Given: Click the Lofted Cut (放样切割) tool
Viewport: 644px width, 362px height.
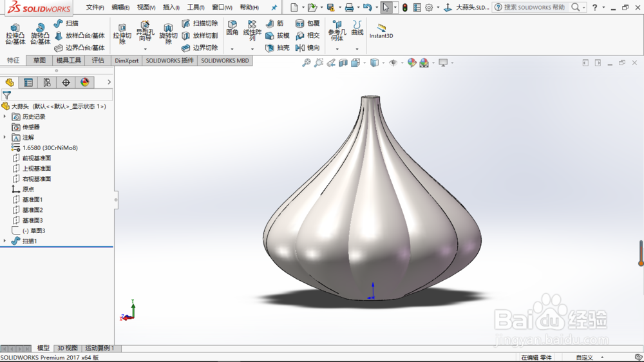Looking at the screenshot, I should click(x=200, y=35).
